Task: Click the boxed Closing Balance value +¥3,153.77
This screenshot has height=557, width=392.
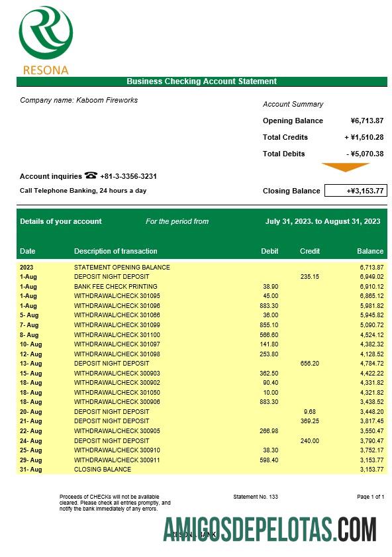Action: click(x=356, y=191)
